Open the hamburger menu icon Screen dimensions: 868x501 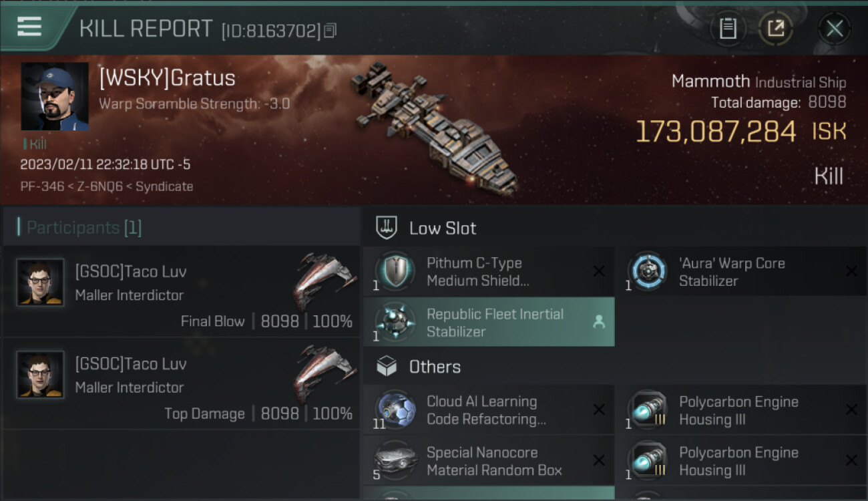tap(29, 27)
